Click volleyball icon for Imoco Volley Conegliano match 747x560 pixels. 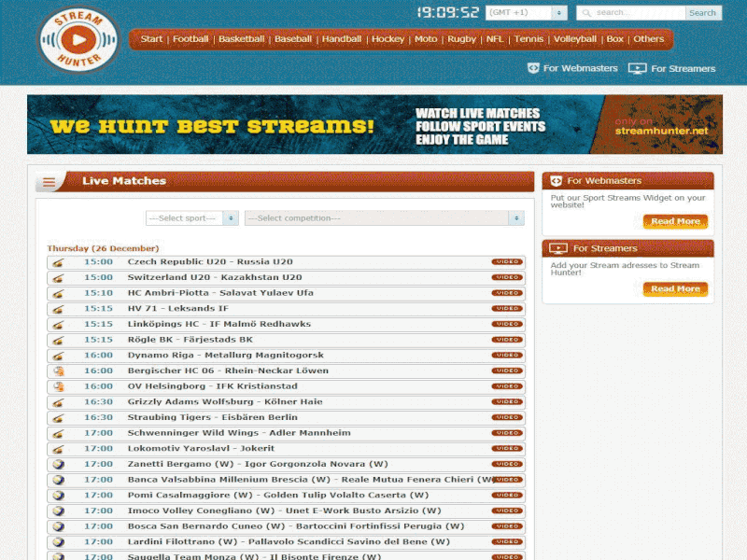[59, 511]
